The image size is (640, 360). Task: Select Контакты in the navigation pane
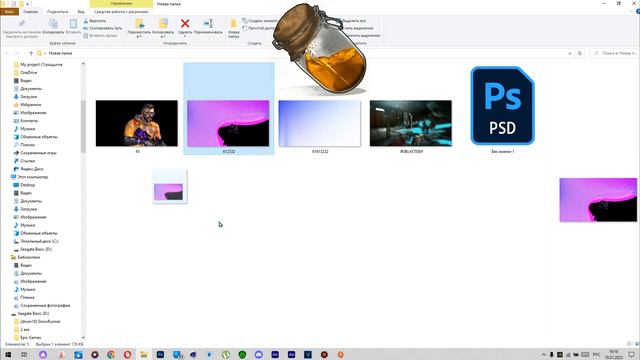tap(29, 121)
